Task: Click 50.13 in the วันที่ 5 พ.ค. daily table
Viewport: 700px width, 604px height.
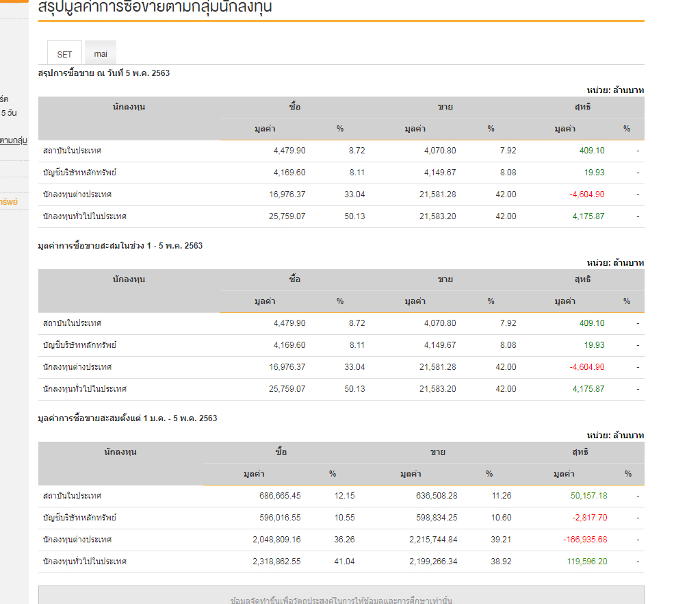Action: coord(354,216)
